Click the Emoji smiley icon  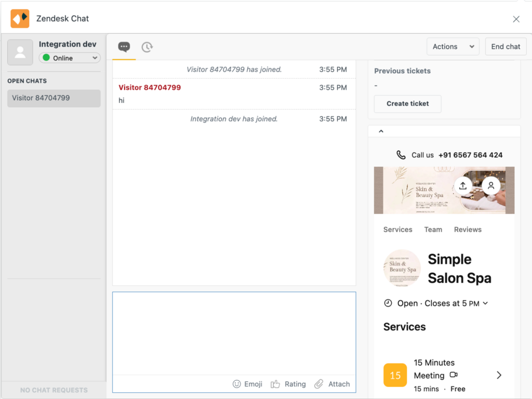tap(237, 384)
